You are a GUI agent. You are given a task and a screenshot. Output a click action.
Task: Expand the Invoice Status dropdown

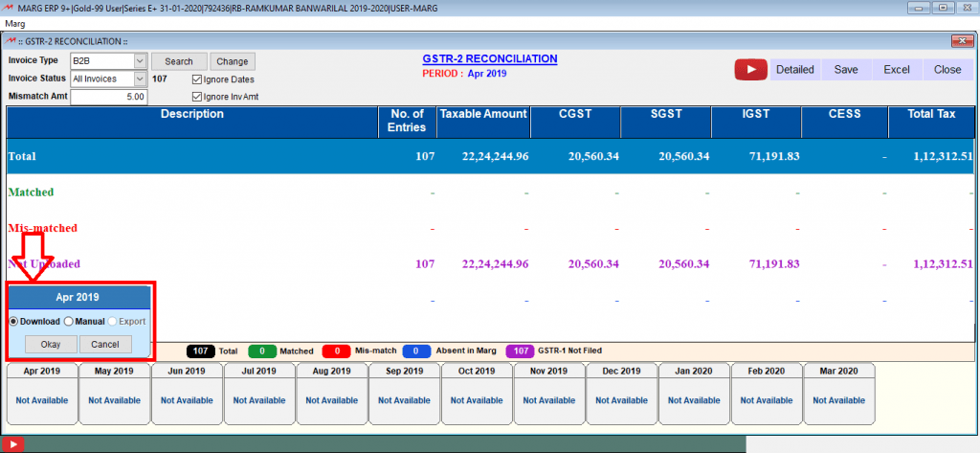140,79
